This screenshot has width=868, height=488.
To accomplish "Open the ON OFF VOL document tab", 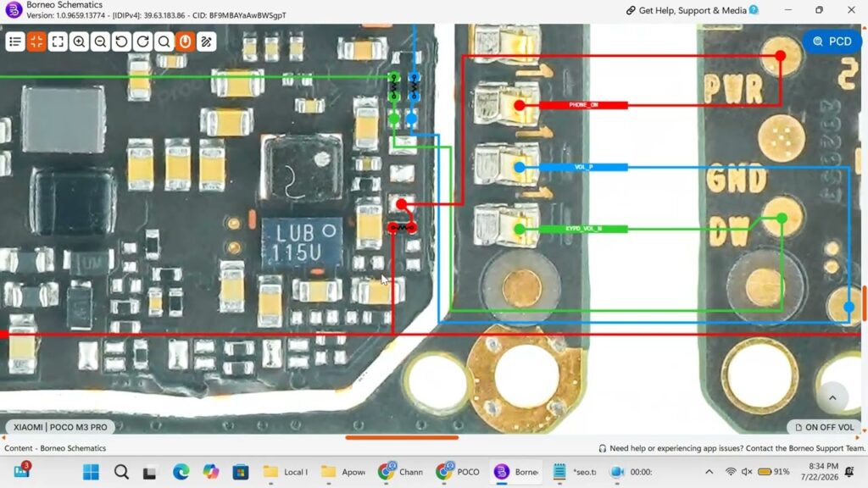I will pos(824,427).
